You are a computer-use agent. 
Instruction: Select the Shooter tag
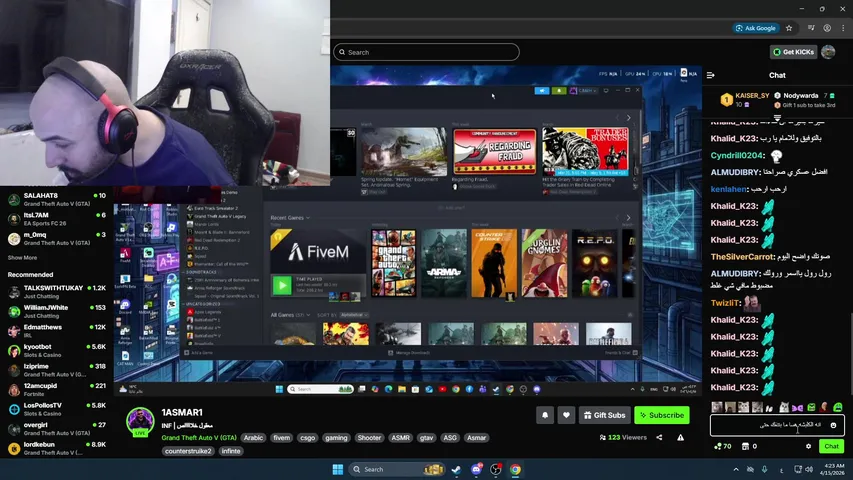pyautogui.click(x=369, y=438)
